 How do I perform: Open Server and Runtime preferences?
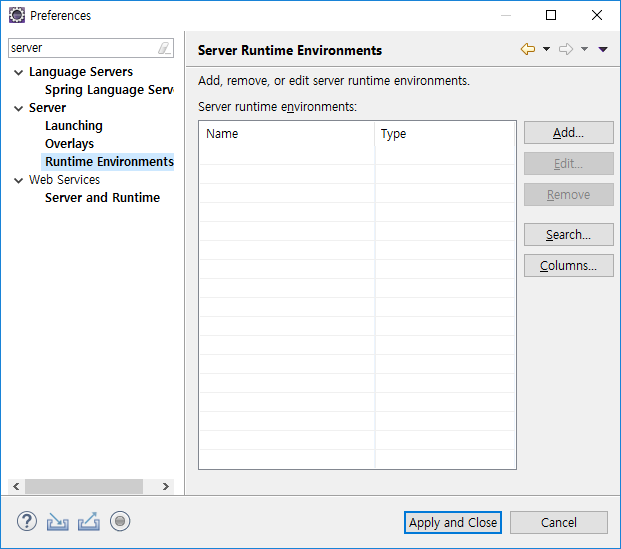coord(102,198)
